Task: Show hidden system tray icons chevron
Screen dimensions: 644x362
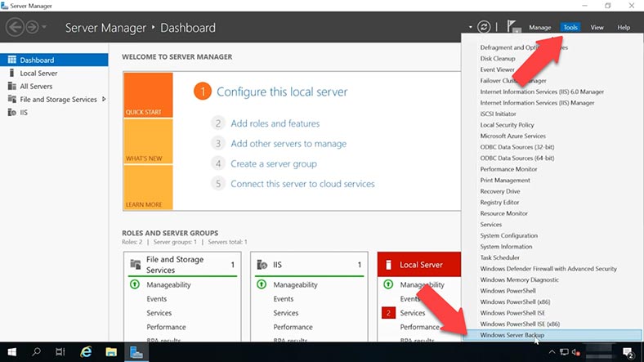Action: click(552, 352)
